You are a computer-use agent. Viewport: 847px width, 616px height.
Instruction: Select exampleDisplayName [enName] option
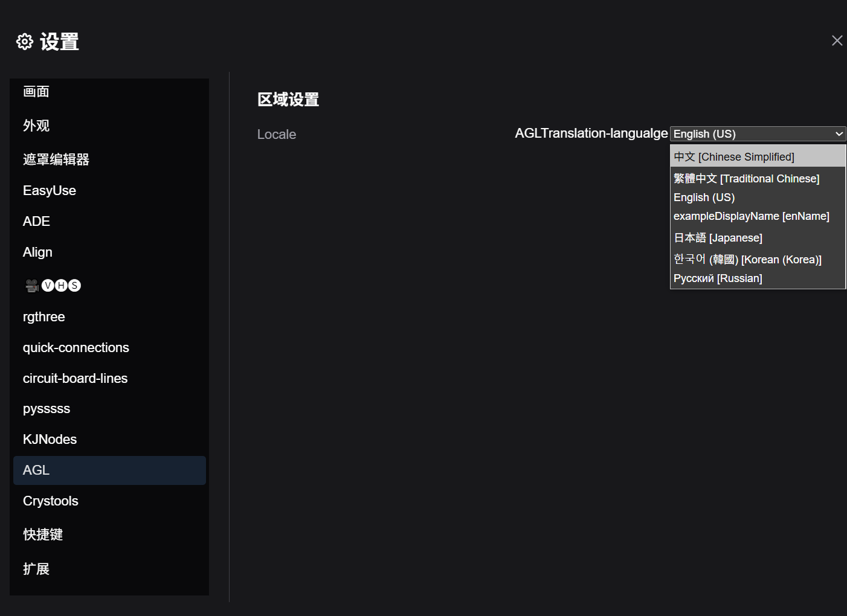click(x=751, y=216)
